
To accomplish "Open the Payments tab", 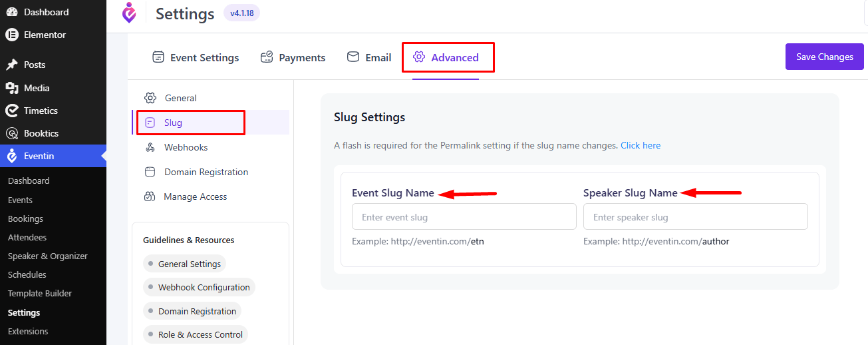I will pos(293,57).
